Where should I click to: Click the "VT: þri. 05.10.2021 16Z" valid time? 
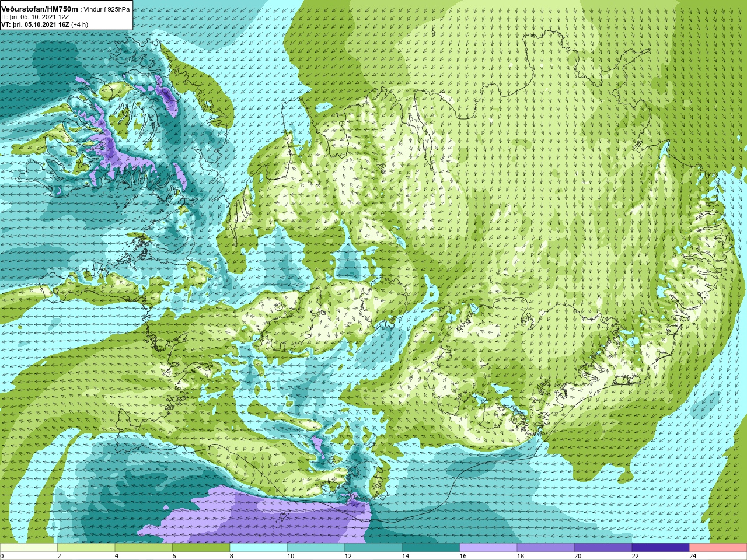pos(35,24)
